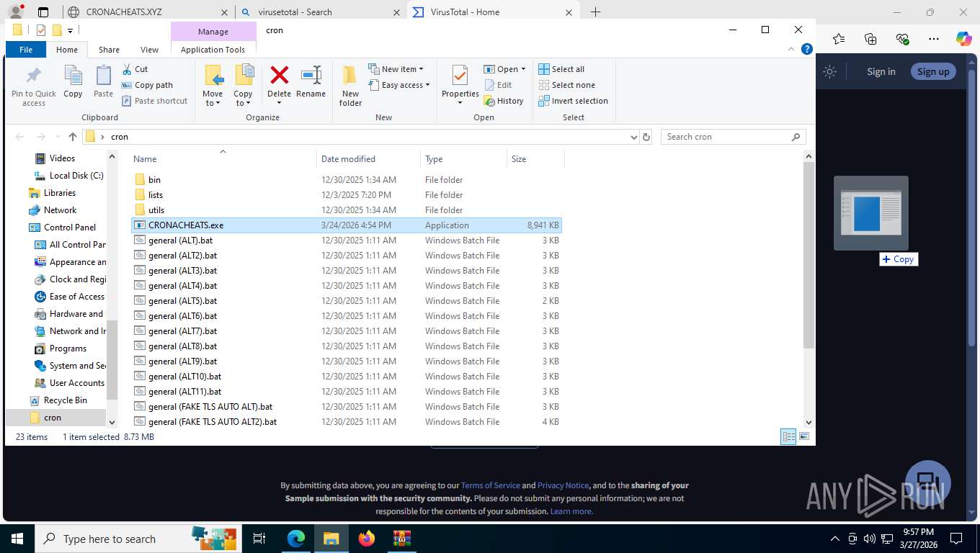The image size is (980, 553).
Task: Open the File tab
Action: coord(26,50)
